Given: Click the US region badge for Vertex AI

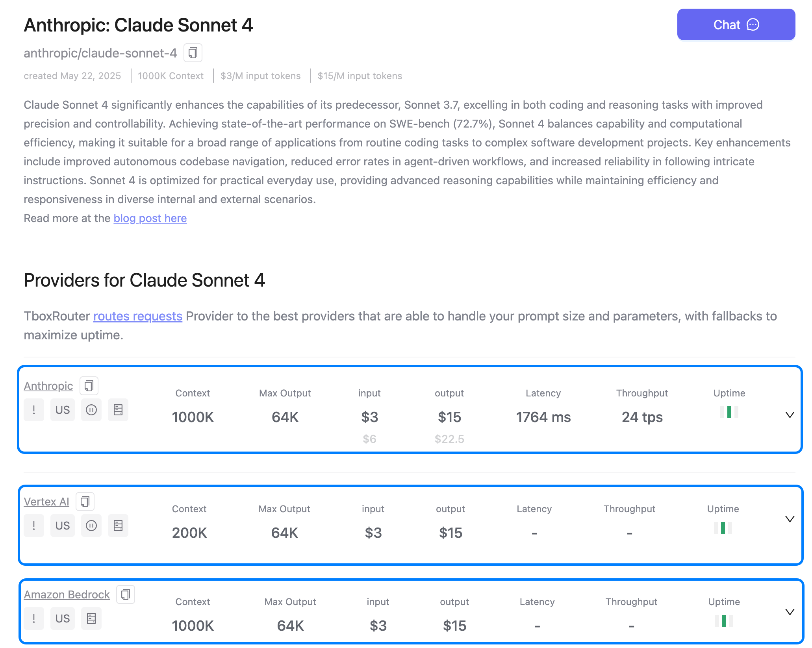Looking at the screenshot, I should tap(63, 526).
